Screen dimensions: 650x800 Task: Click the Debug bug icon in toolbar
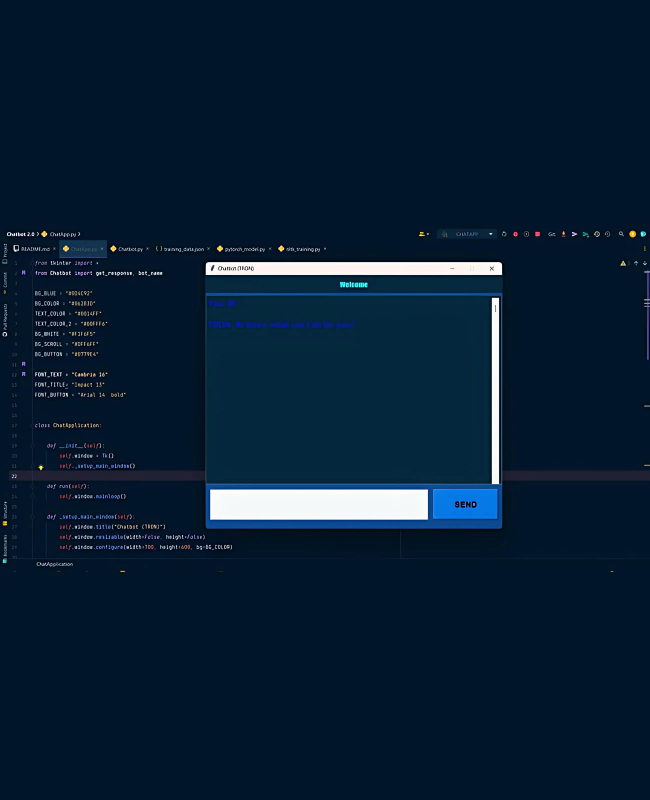pyautogui.click(x=515, y=234)
